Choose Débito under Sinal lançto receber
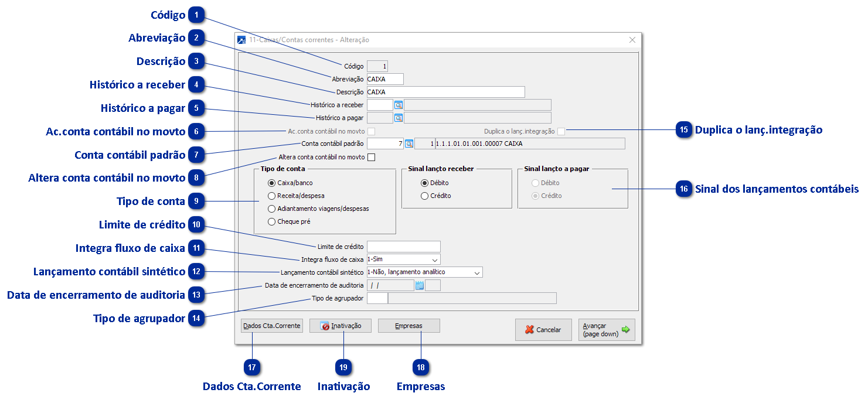The image size is (868, 403). point(425,183)
